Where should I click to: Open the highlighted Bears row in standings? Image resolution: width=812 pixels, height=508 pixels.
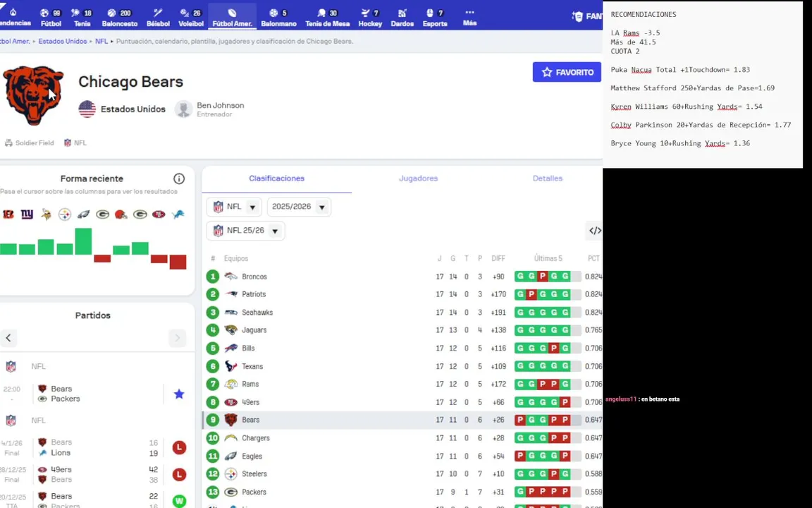click(402, 420)
